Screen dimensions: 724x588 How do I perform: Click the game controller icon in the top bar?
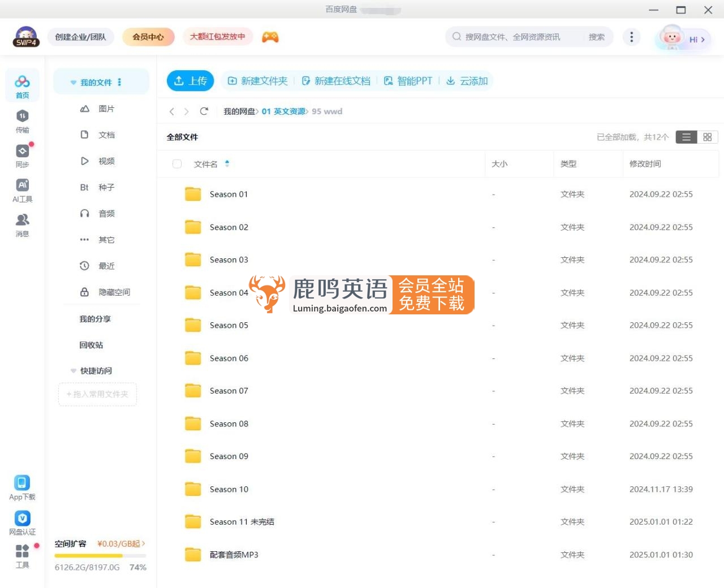pyautogui.click(x=270, y=36)
